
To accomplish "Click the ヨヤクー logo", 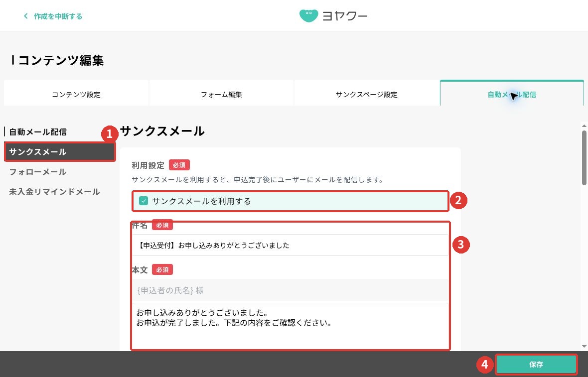I will coord(333,16).
